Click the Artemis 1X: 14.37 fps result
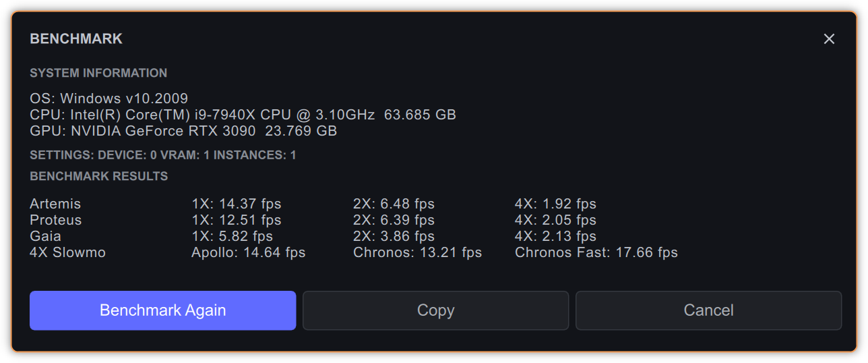The image size is (868, 363). tap(236, 204)
